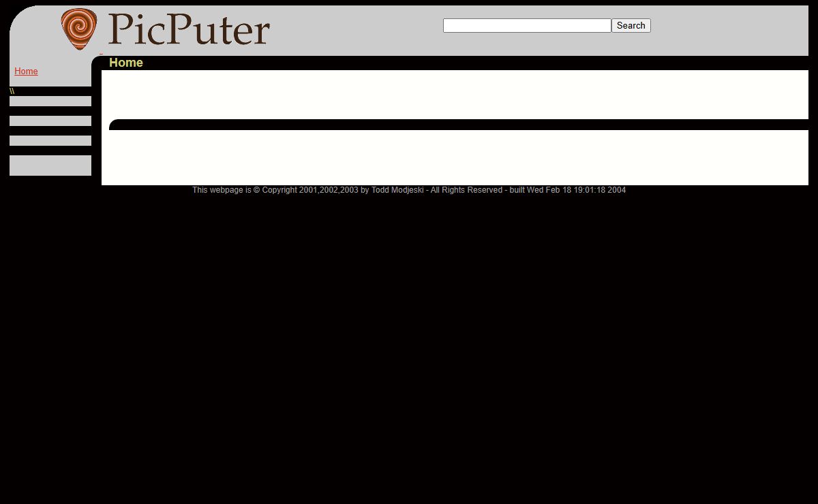Click the build date in the footer

[x=576, y=190]
